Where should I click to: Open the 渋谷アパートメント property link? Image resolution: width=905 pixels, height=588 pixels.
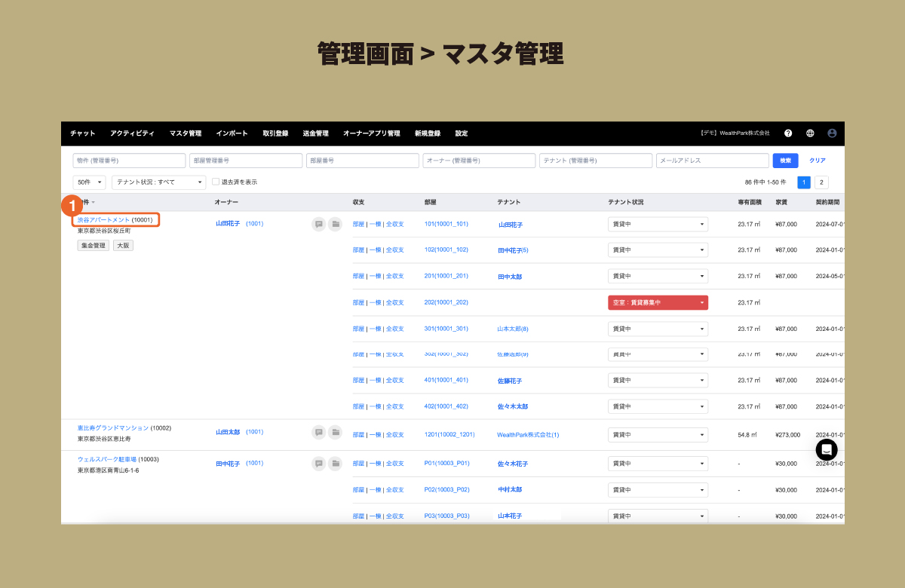pyautogui.click(x=103, y=220)
